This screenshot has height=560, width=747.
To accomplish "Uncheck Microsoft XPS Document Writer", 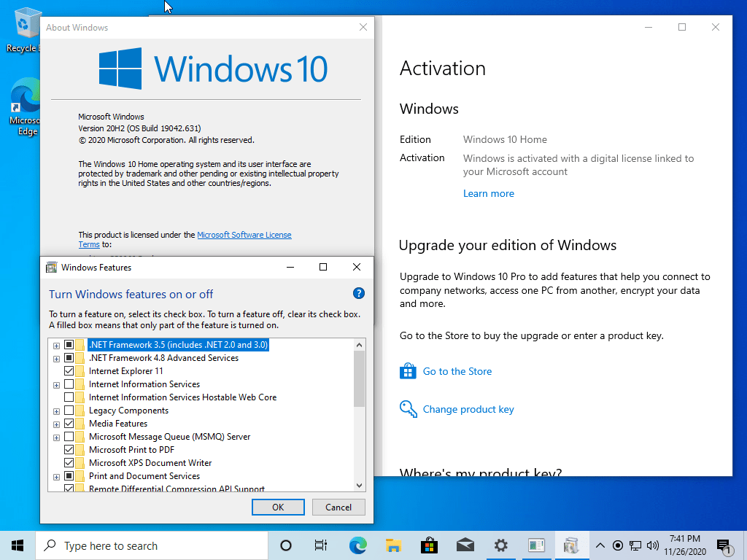I will [69, 462].
